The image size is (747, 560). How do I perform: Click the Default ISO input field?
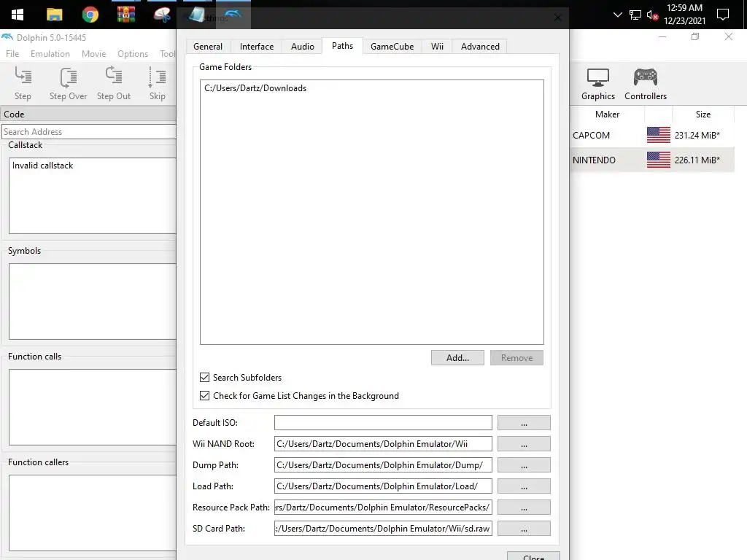coord(383,422)
